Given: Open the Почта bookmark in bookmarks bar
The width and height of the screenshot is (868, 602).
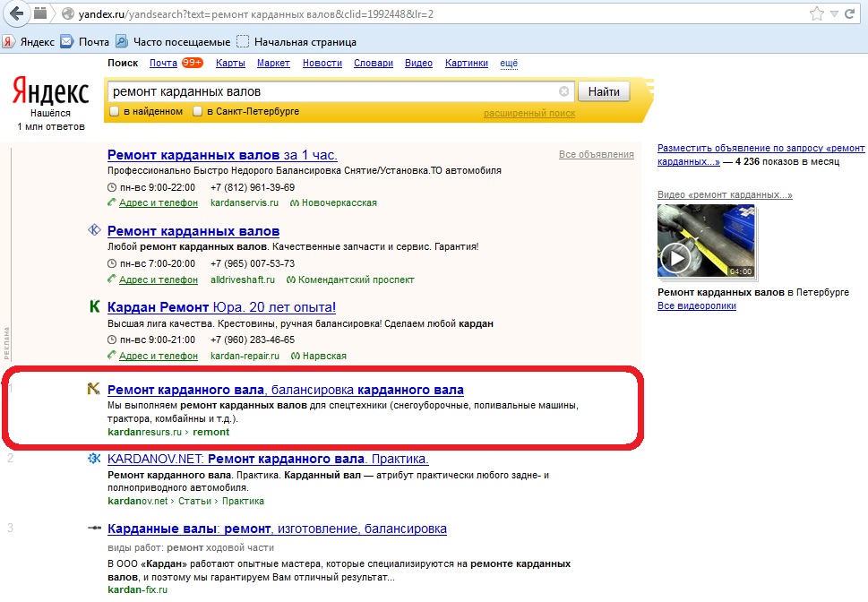Looking at the screenshot, I should tap(85, 41).
